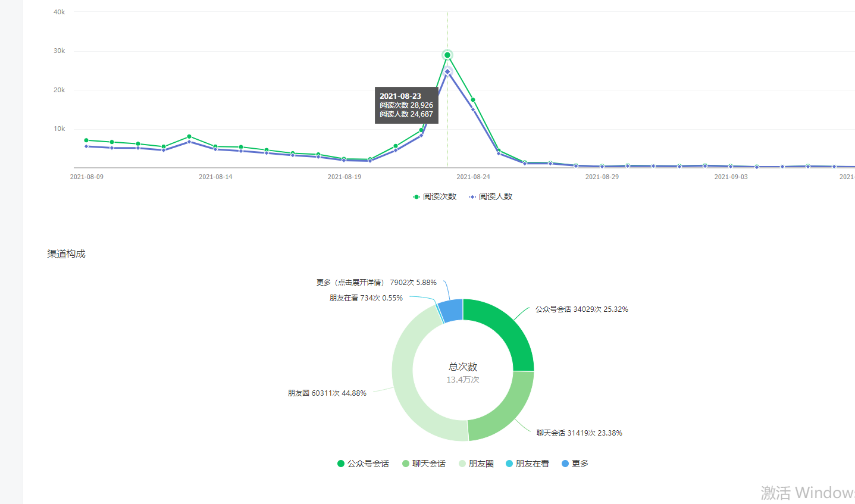Click 公众号会话 34029次 label beside donut
Viewport: 855px width, 504px height.
click(x=581, y=309)
